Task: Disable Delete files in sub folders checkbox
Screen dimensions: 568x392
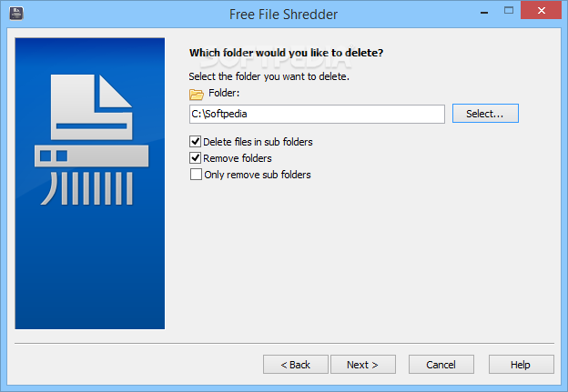Action: click(195, 141)
